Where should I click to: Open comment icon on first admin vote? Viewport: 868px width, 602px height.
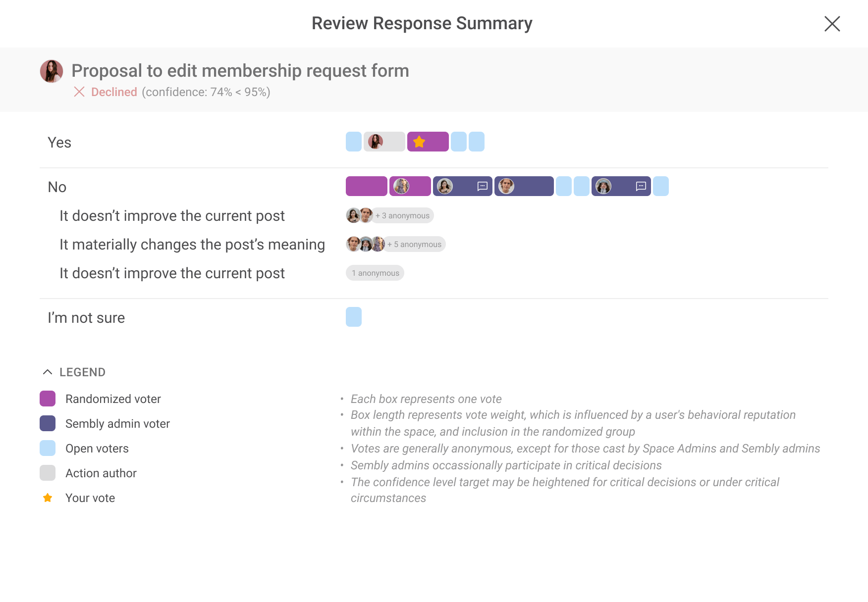coord(482,186)
